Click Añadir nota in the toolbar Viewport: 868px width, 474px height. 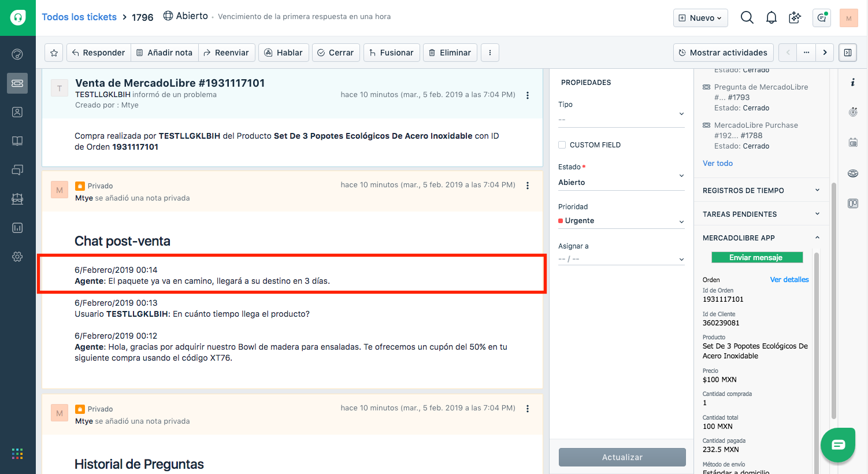click(x=165, y=53)
